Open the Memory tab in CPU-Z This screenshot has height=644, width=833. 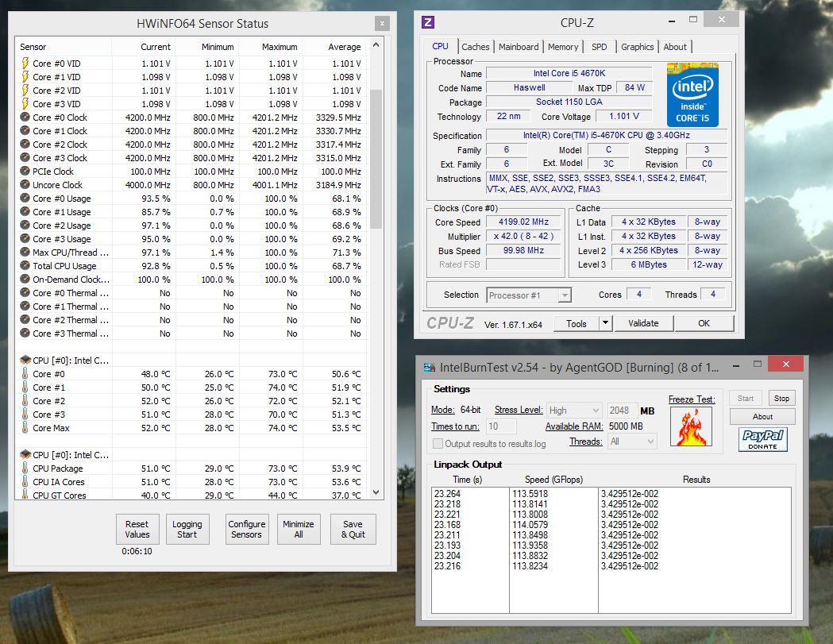pos(562,47)
